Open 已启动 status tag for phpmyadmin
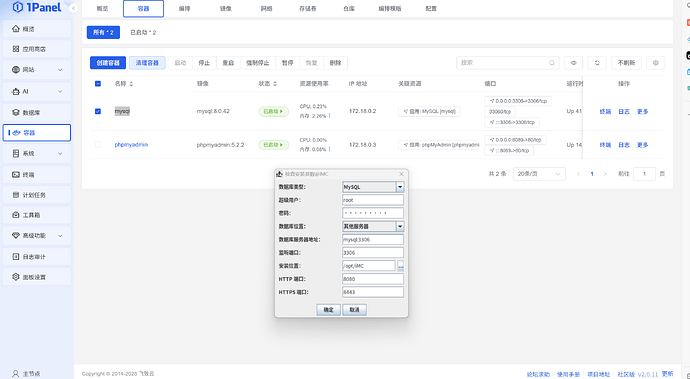The image size is (690, 379). pos(273,145)
